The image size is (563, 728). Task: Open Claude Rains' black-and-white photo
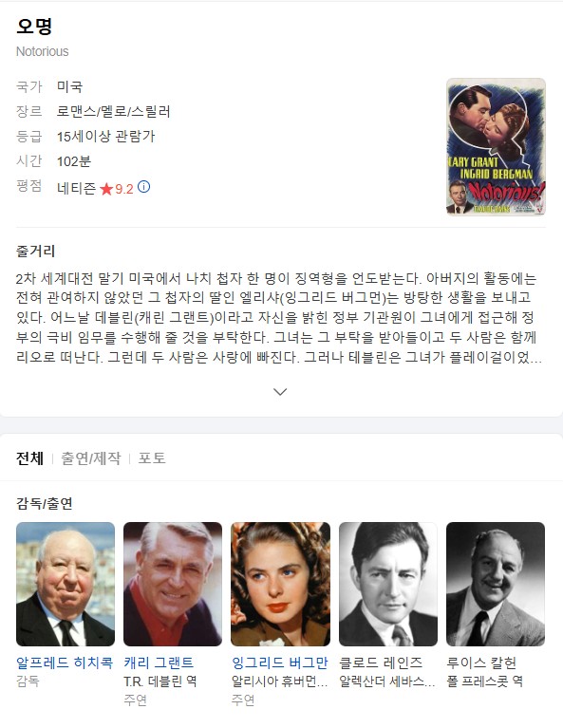click(x=388, y=584)
